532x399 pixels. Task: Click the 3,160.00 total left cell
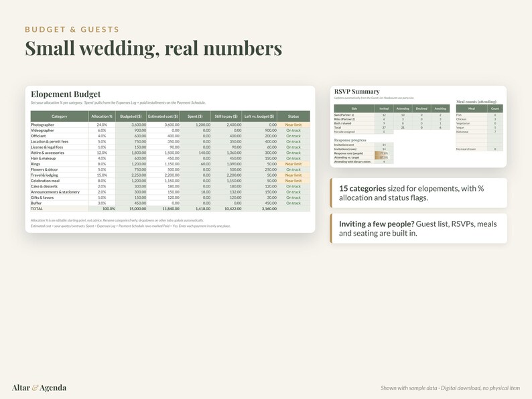click(259, 208)
